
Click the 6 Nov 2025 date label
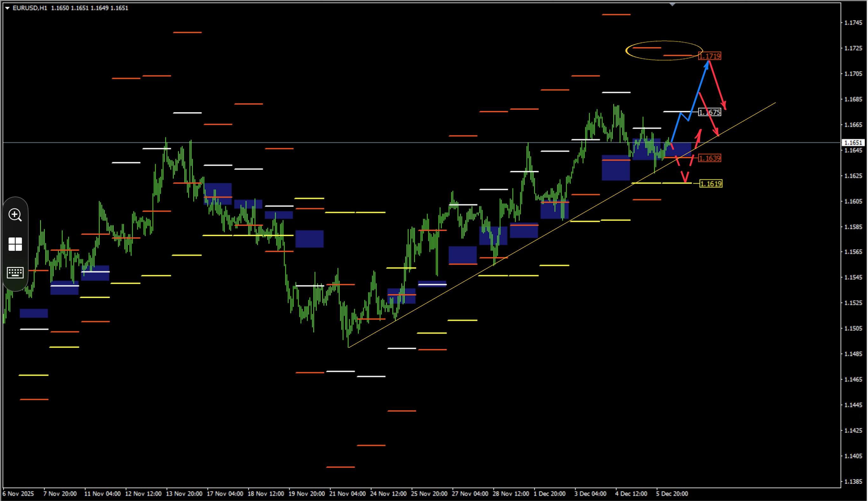click(x=18, y=493)
